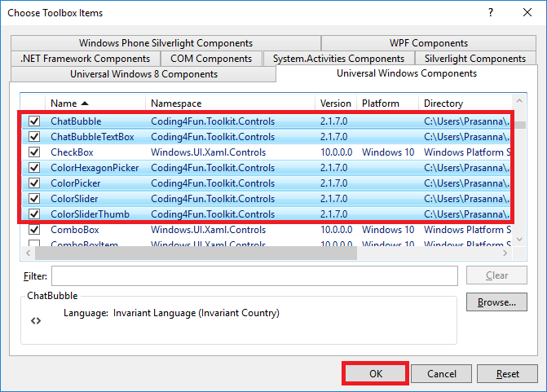The width and height of the screenshot is (547, 392).
Task: Click the ChatBubble code icon in details
Action: (x=35, y=321)
